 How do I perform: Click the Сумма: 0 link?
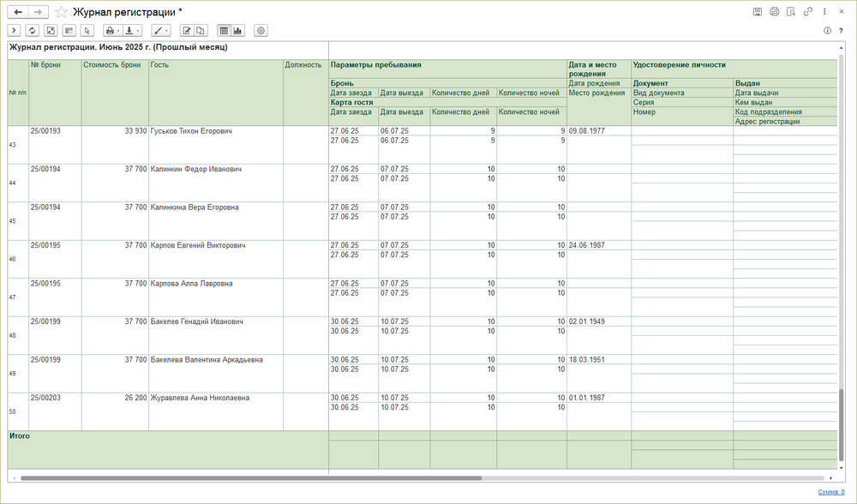[x=830, y=492]
